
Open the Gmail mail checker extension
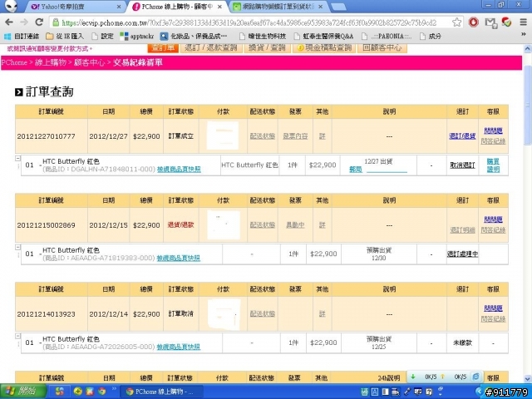point(490,22)
